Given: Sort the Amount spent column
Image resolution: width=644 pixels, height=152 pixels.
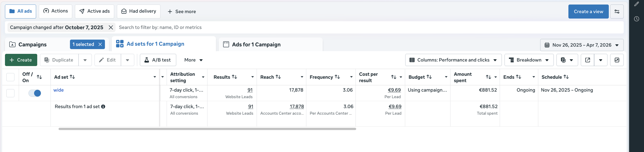Looking at the screenshot, I should click(489, 77).
